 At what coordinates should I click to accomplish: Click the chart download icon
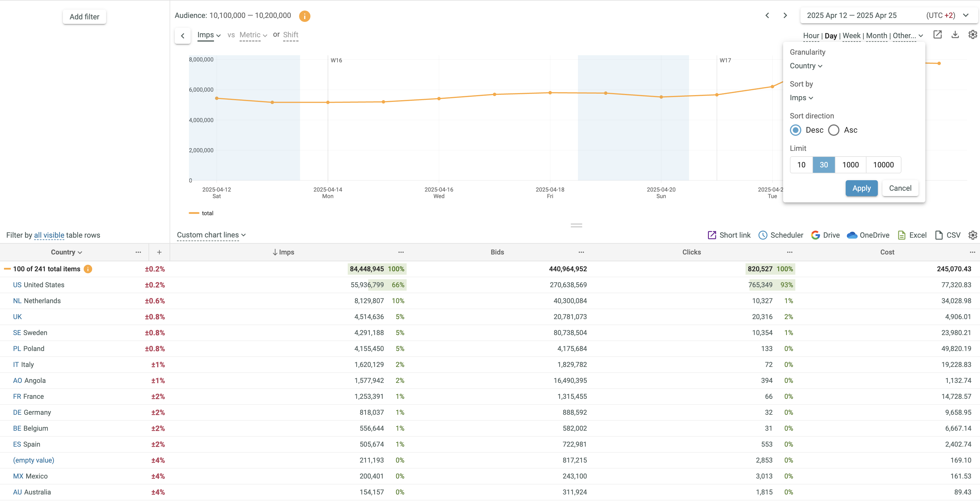(x=955, y=35)
